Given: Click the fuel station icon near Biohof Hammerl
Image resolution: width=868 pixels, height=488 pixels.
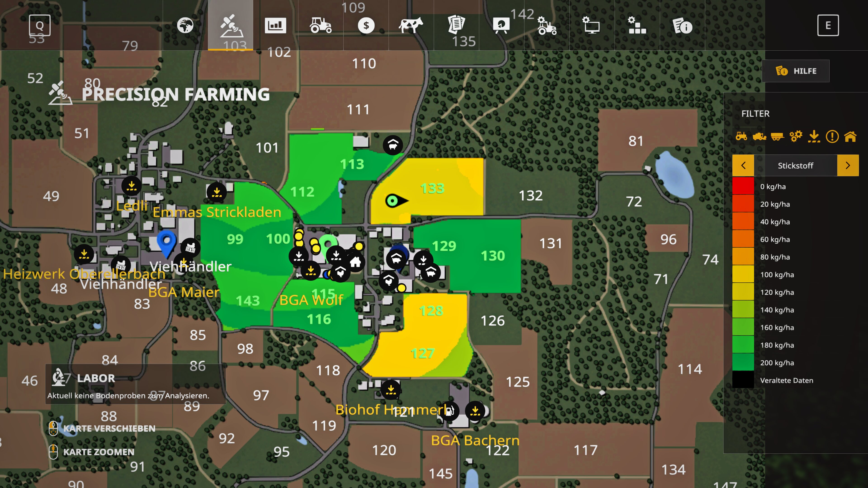Looking at the screenshot, I should 449,411.
